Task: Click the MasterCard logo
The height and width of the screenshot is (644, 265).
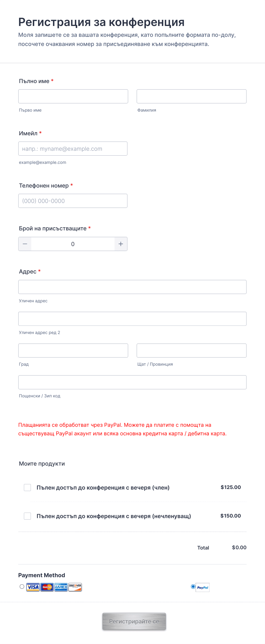Action: [47, 587]
